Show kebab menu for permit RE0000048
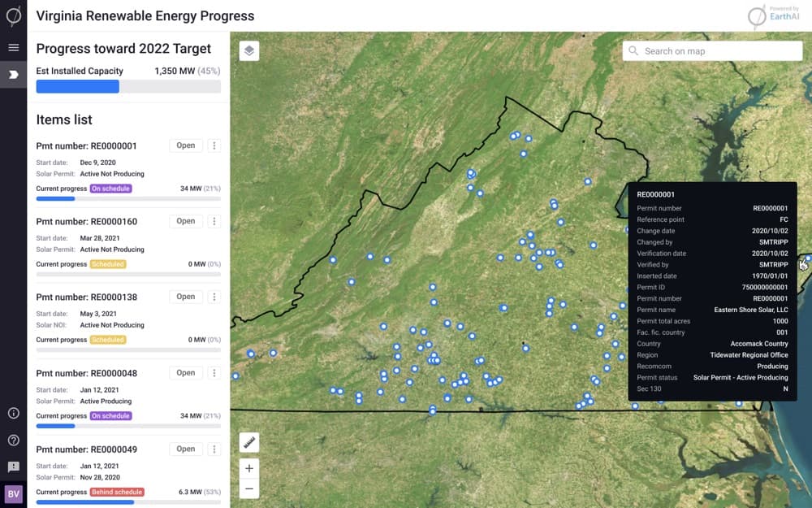Screen dimensions: 812x508 click(214, 373)
